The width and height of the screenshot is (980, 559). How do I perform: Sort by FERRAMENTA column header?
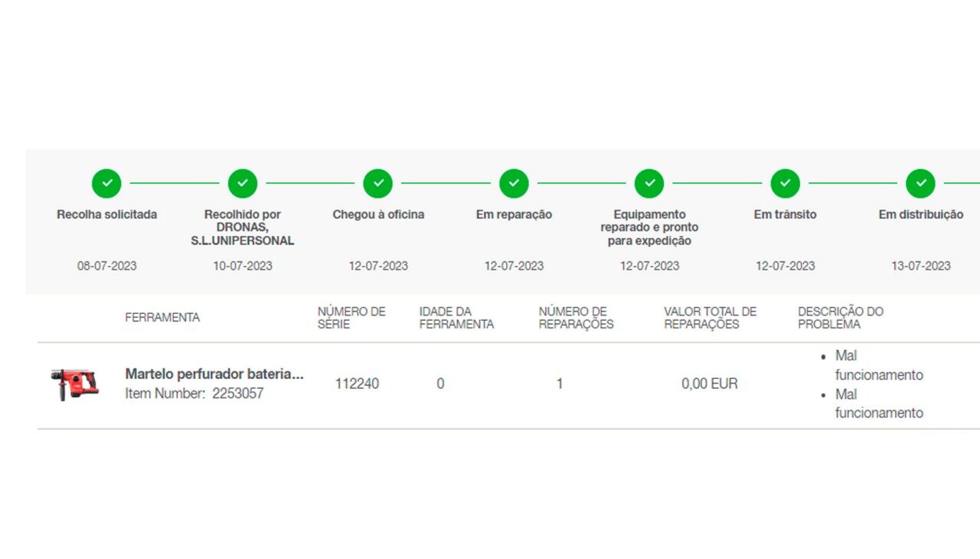(x=162, y=318)
